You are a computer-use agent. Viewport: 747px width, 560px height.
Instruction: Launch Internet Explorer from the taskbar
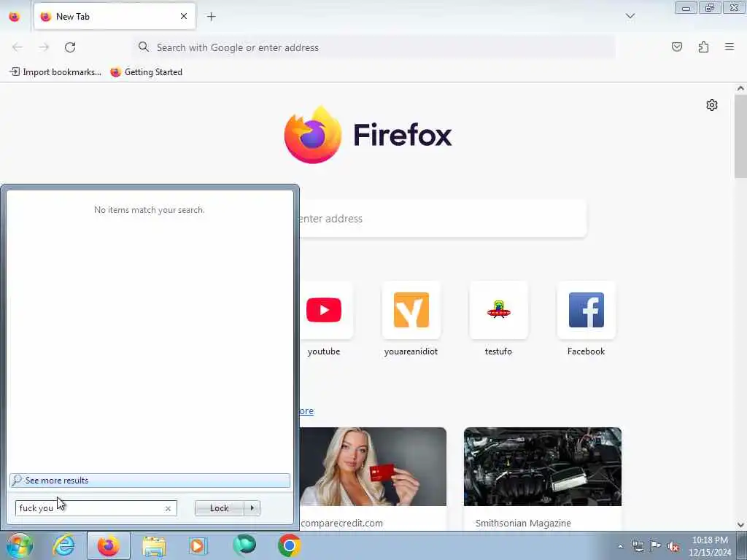pyautogui.click(x=63, y=545)
